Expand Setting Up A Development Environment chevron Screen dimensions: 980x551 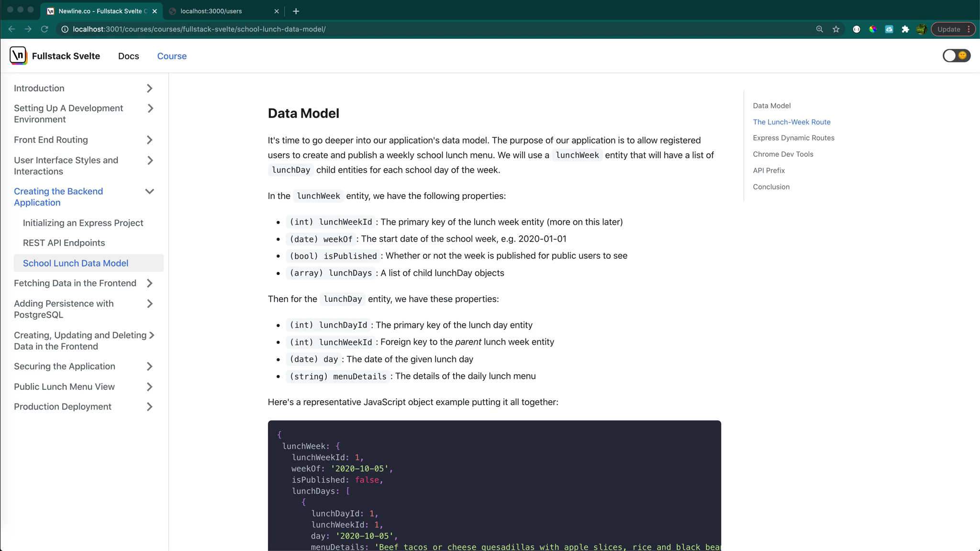click(150, 109)
